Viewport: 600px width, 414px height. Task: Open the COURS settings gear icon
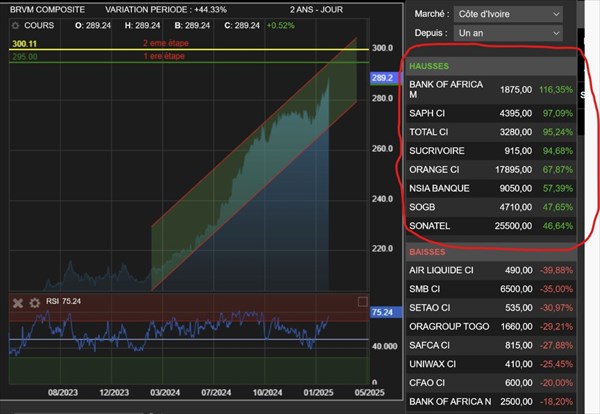tap(15, 26)
